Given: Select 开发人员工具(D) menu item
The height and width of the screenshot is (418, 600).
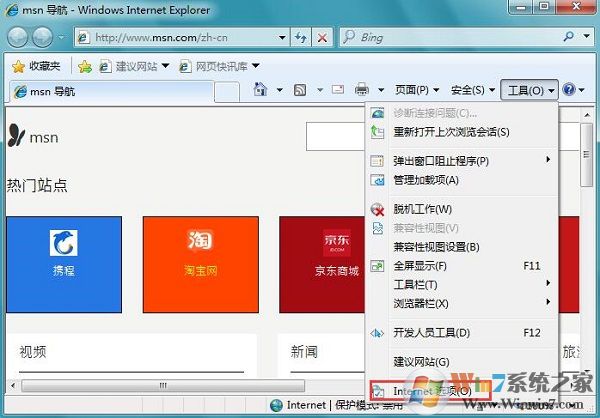Looking at the screenshot, I should pos(461,333).
